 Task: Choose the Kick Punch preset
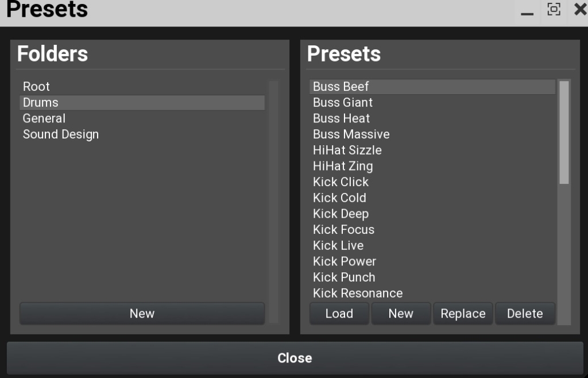pos(344,277)
